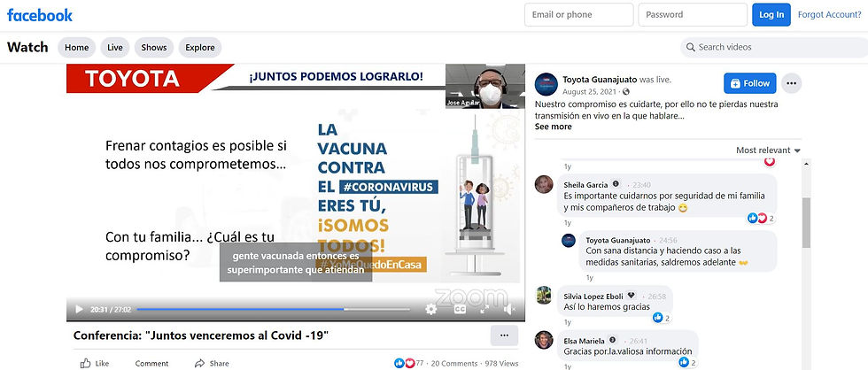Go to Watch Live tab

point(115,48)
